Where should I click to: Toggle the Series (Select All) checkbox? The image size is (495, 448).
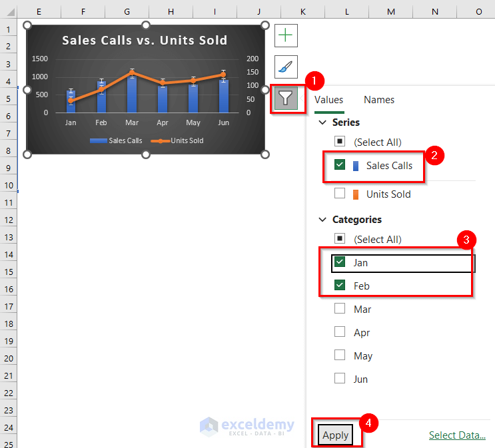(x=340, y=141)
